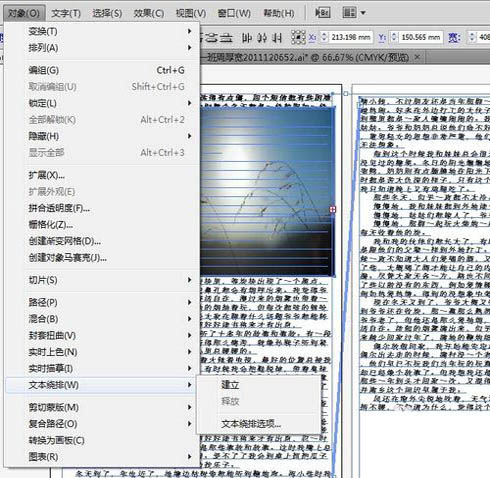This screenshot has height=478, width=490.
Task: Open the 选择(S) menu
Action: point(107,13)
